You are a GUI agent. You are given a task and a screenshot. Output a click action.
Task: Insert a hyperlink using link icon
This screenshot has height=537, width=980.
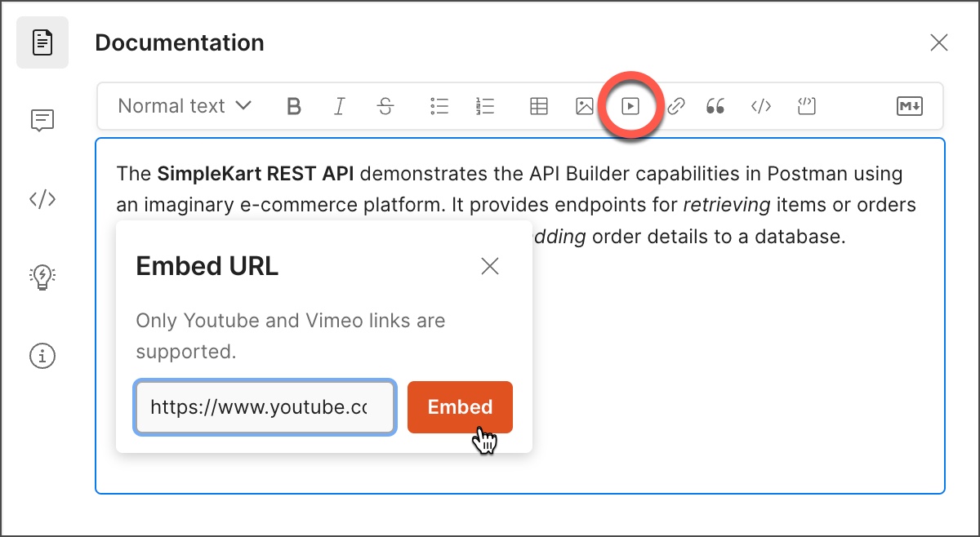676,106
